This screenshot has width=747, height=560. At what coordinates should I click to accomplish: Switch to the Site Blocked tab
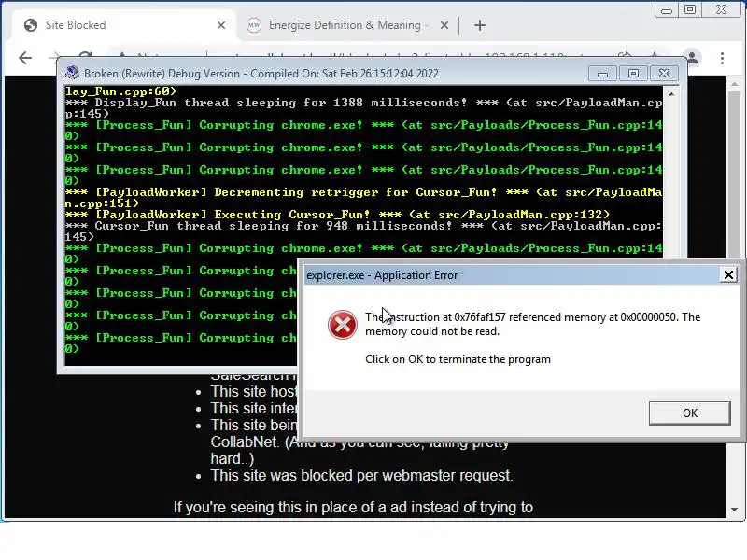point(124,25)
